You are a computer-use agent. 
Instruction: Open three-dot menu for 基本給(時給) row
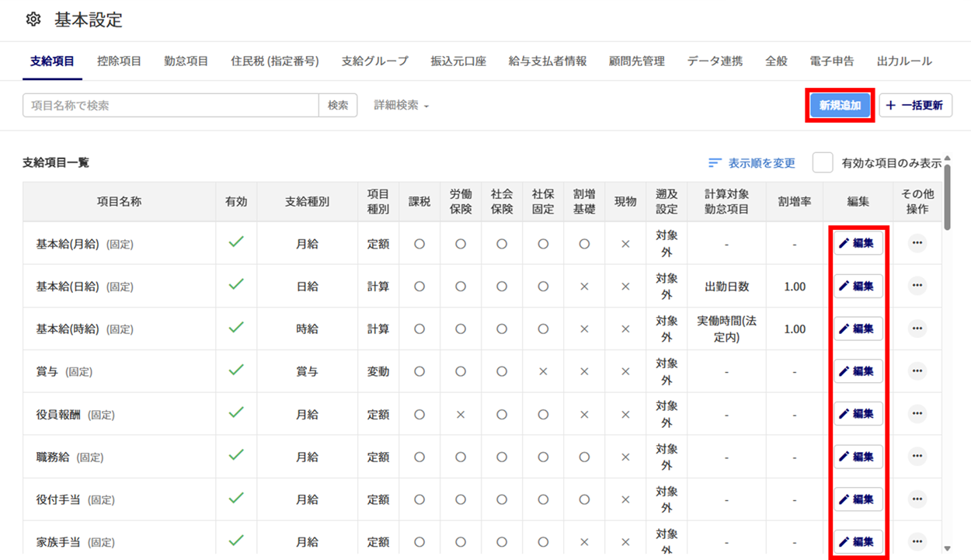point(917,329)
